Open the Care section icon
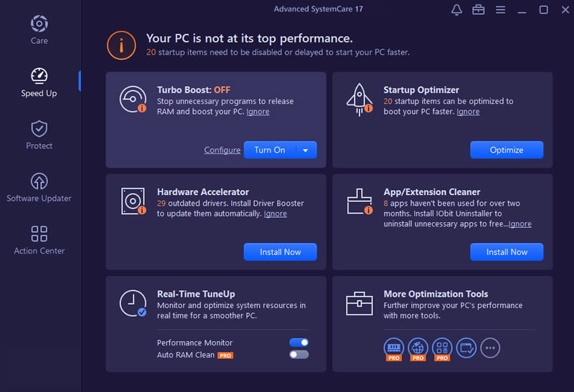 click(39, 24)
